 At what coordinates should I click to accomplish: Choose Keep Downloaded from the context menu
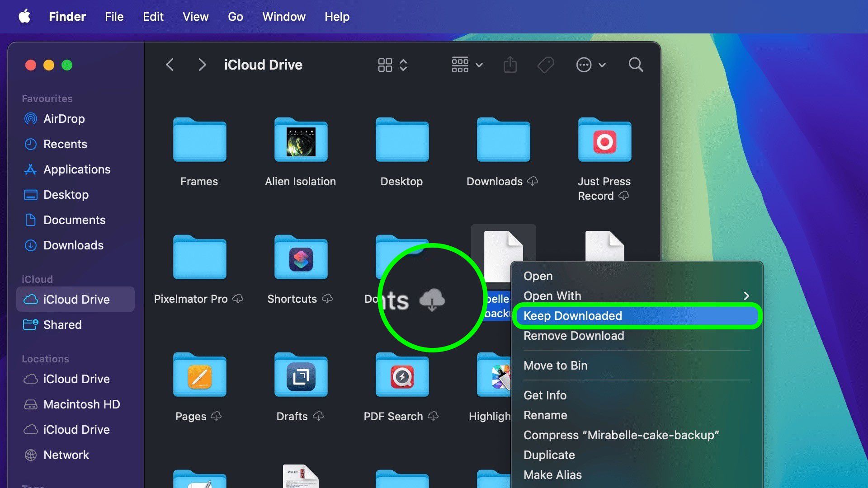pos(572,316)
